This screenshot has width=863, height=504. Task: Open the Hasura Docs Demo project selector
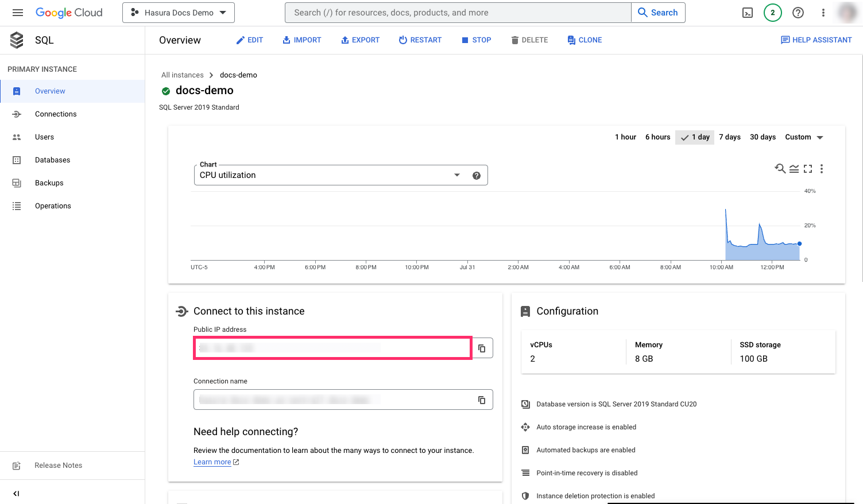tap(179, 13)
